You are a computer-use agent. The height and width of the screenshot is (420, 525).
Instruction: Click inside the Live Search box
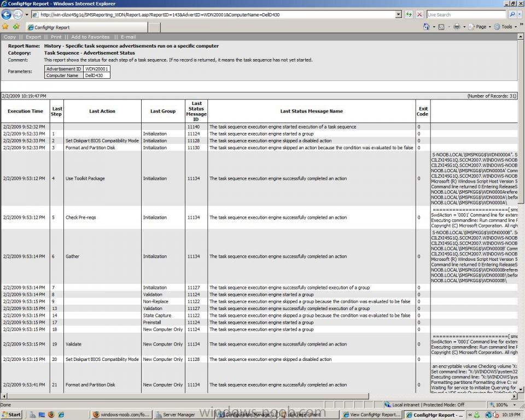[x=466, y=15]
